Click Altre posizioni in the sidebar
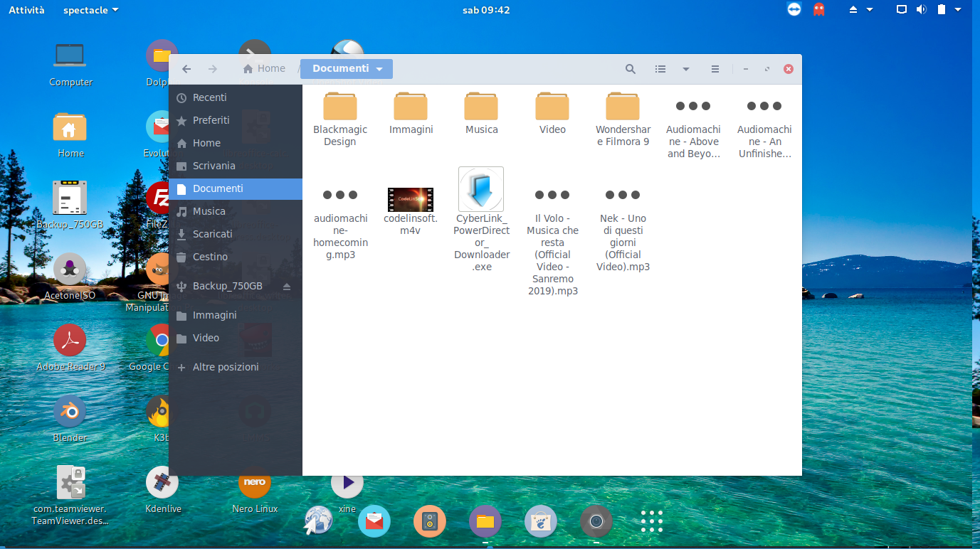 coord(236,367)
